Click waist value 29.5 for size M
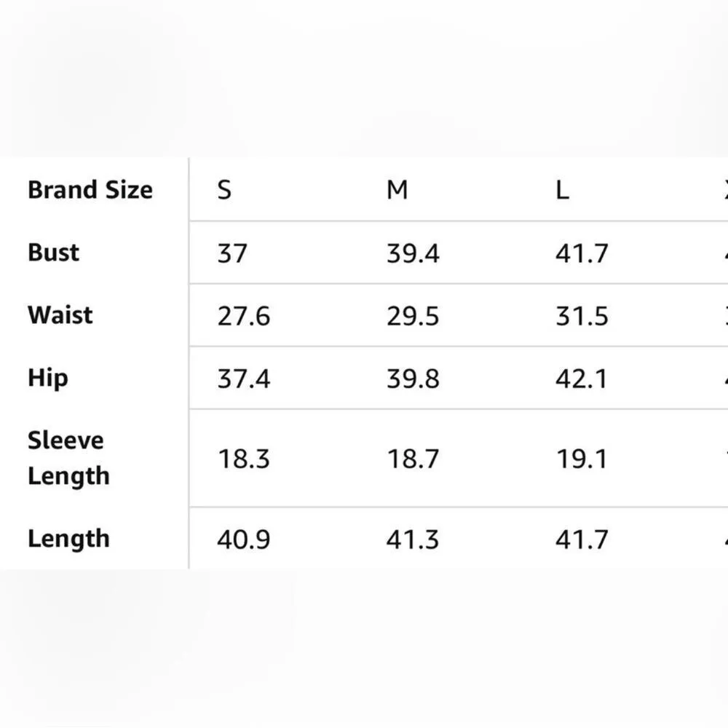Screen dimensions: 728x728 [413, 317]
